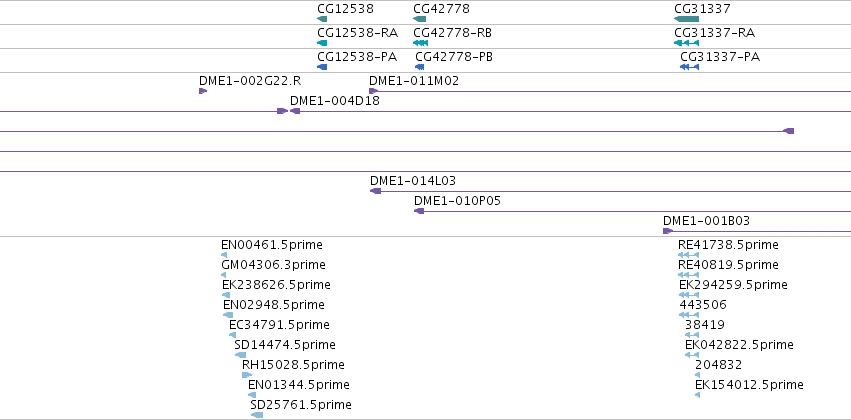Click the CG12538 gene label
The width and height of the screenshot is (851, 420).
point(345,9)
